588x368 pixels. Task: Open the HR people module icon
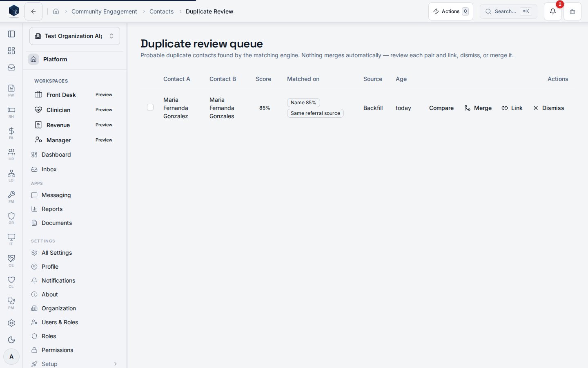pyautogui.click(x=11, y=154)
